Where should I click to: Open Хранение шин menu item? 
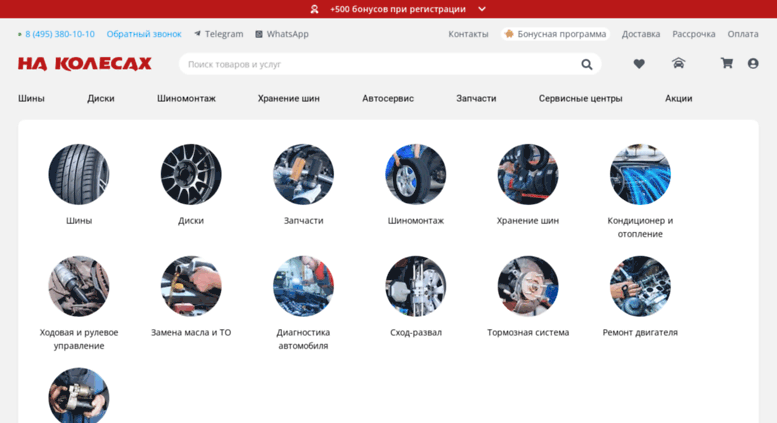coord(288,98)
